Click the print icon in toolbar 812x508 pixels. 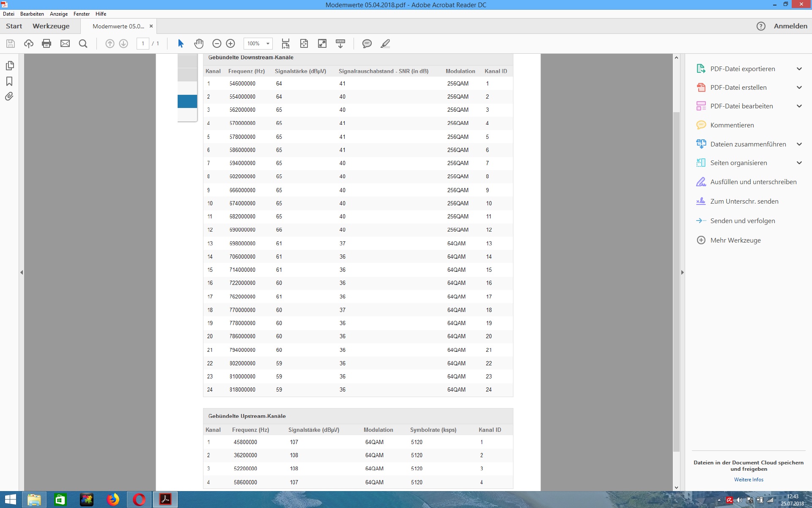(x=47, y=44)
